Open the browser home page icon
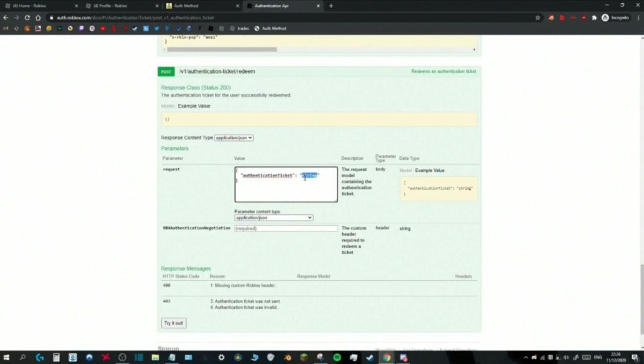This screenshot has height=364, width=644. [38, 18]
